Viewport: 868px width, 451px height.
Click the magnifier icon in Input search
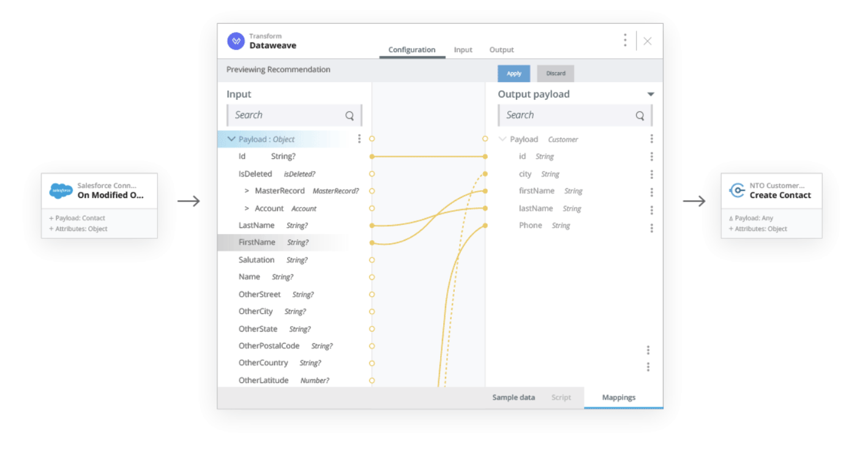pyautogui.click(x=350, y=115)
